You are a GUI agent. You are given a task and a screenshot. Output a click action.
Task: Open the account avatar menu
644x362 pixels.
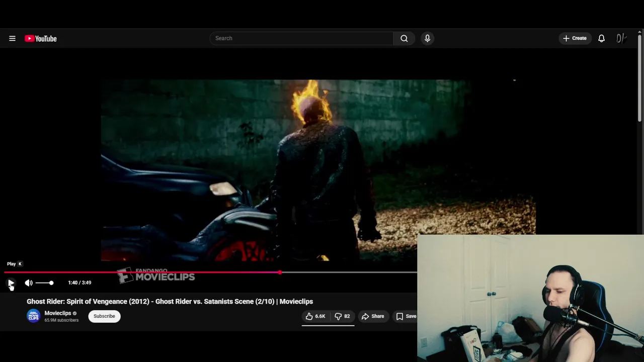tap(621, 38)
